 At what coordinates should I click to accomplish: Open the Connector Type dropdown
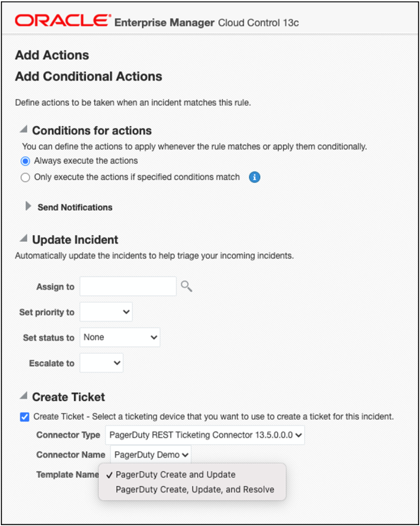coord(205,435)
